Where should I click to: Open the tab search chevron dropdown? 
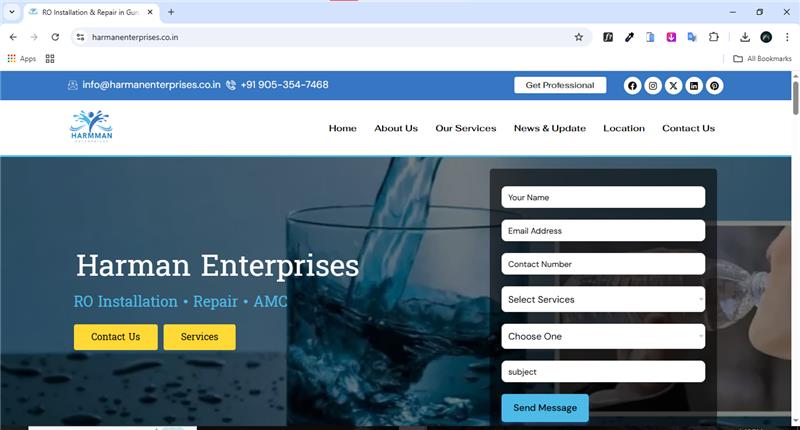pyautogui.click(x=12, y=12)
